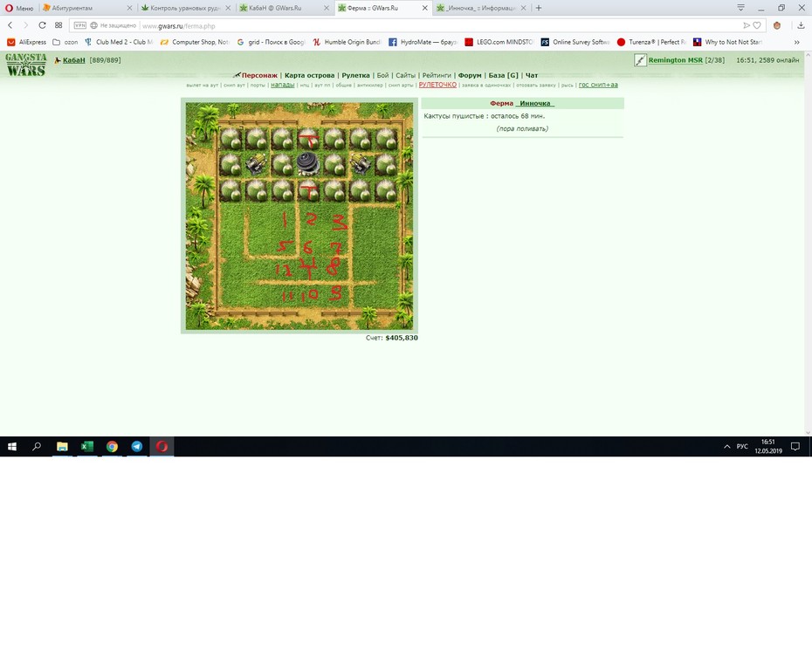Open the Бой menu item
Viewport: 812px width, 645px height.
[x=382, y=75]
